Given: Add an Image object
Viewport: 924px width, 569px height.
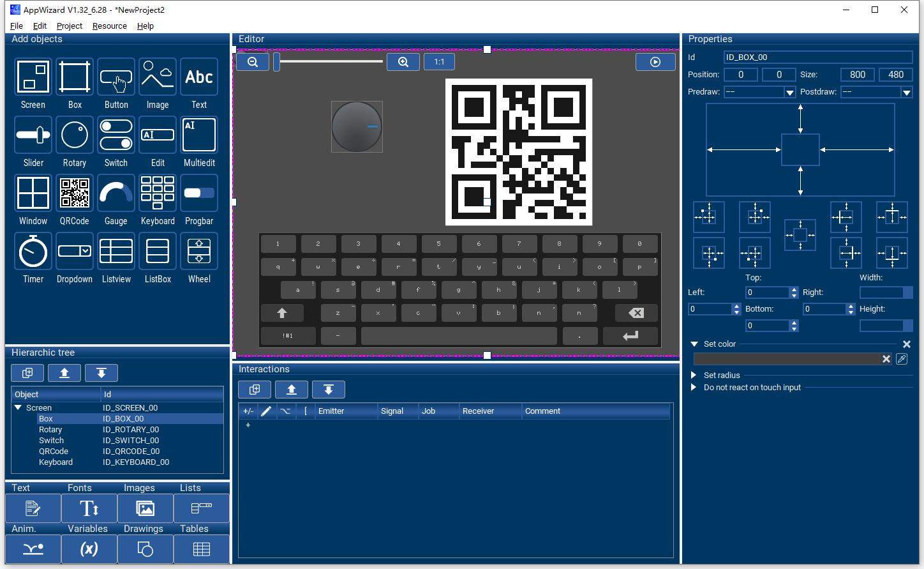Looking at the screenshot, I should 158,77.
